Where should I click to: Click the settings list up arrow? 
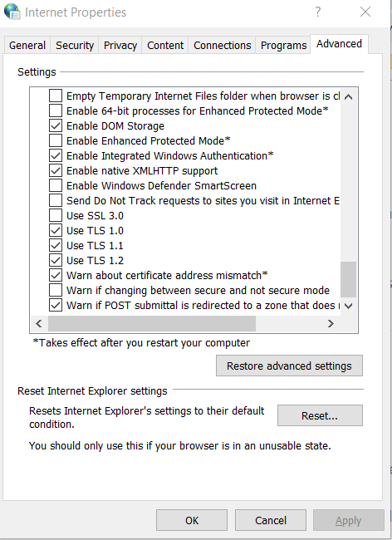tap(348, 96)
